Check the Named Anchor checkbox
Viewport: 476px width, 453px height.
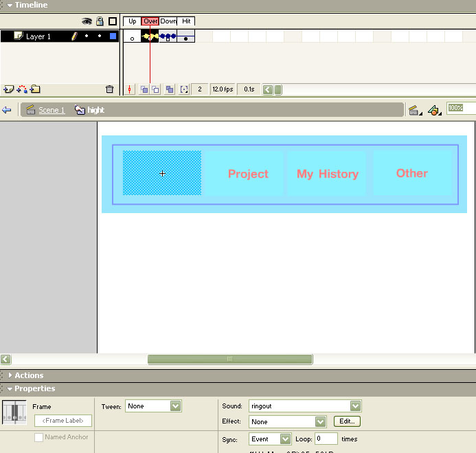39,437
